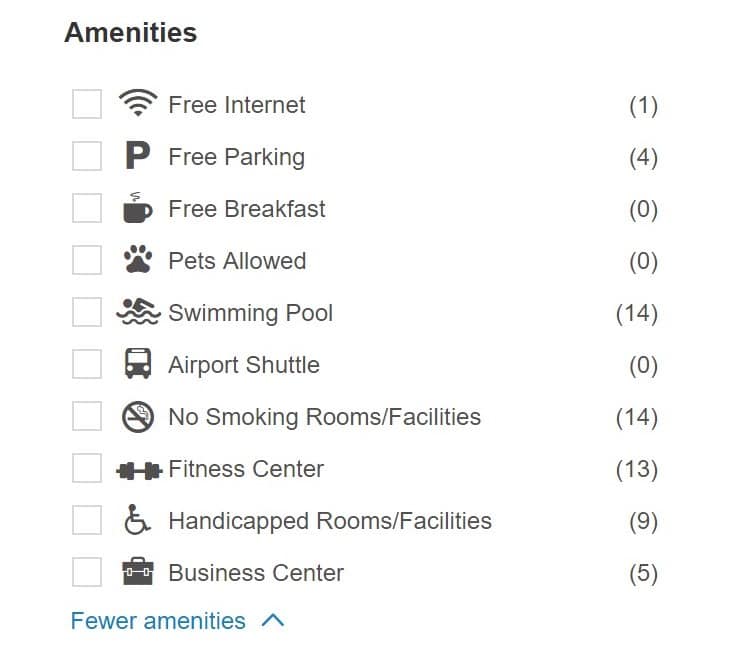Click the Fewer amenities link text
The width and height of the screenshot is (753, 651).
click(x=158, y=621)
